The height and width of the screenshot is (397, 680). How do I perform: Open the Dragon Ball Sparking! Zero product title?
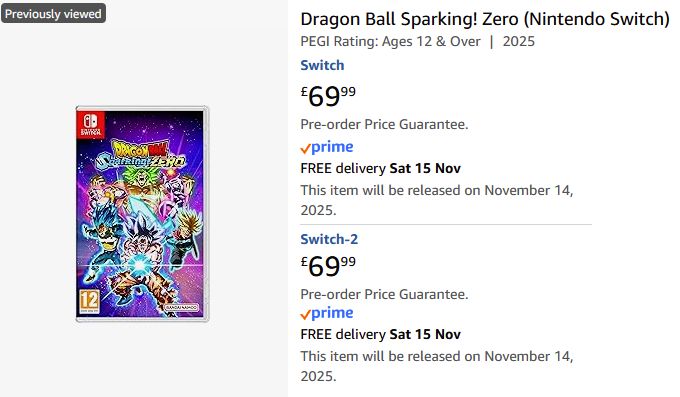(485, 20)
